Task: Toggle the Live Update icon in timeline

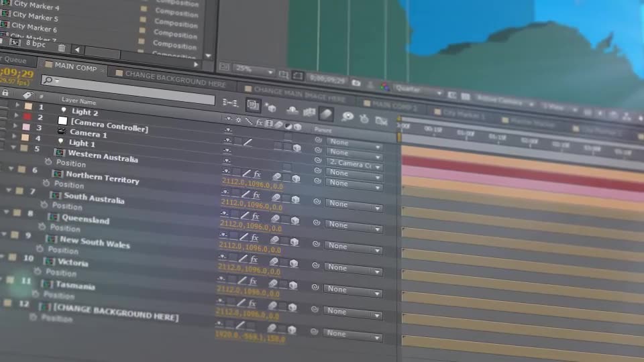Action: click(252, 105)
